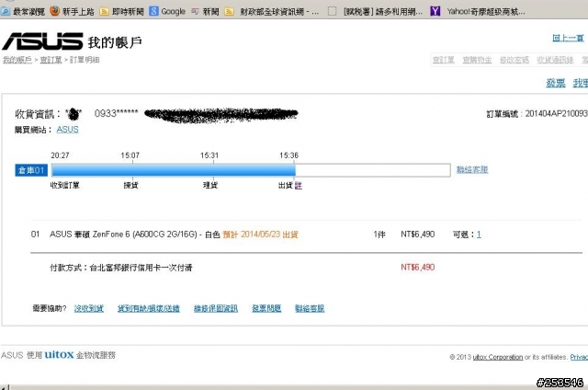This screenshot has width=588, height=390.
Task: Click the 聯絡客服 link in the help row
Action: (310, 308)
